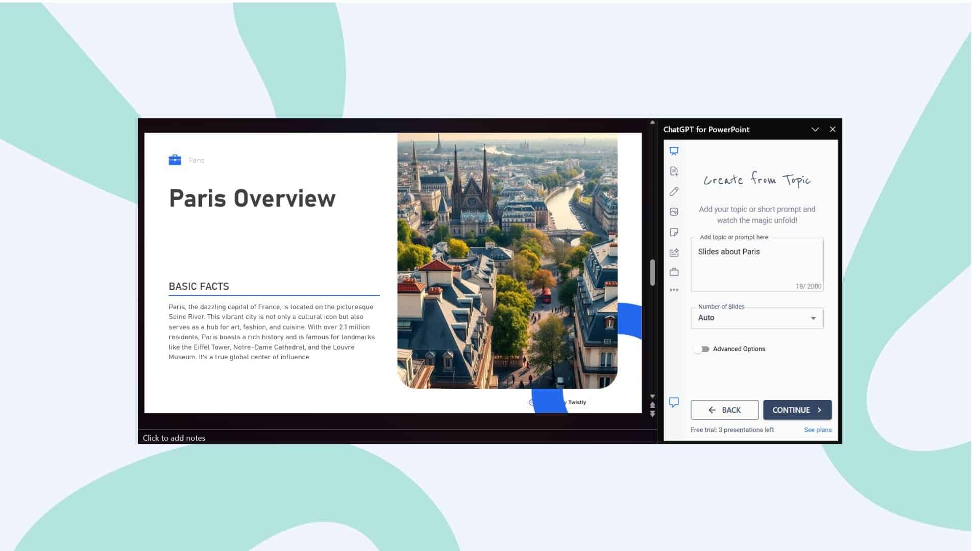Select the rewrite document icon with sparkle
980x551 pixels.
pyautogui.click(x=674, y=252)
